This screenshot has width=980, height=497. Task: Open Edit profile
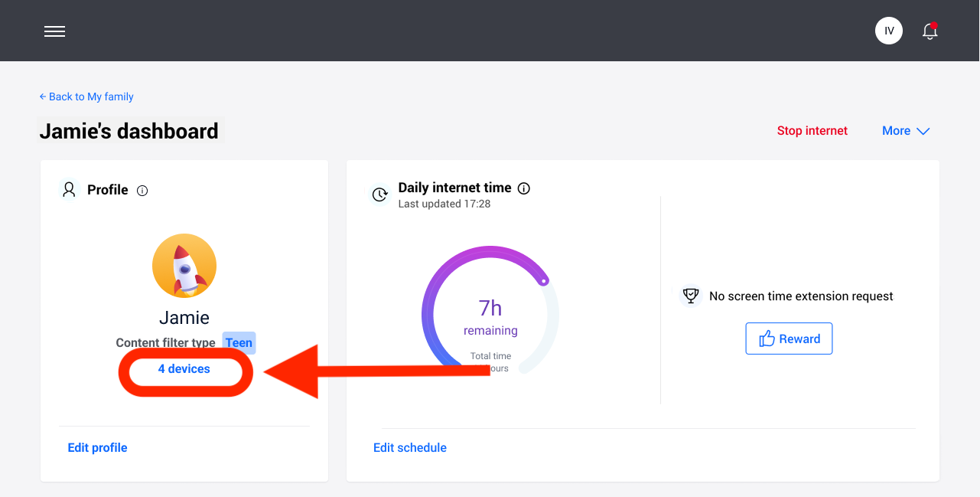(97, 447)
